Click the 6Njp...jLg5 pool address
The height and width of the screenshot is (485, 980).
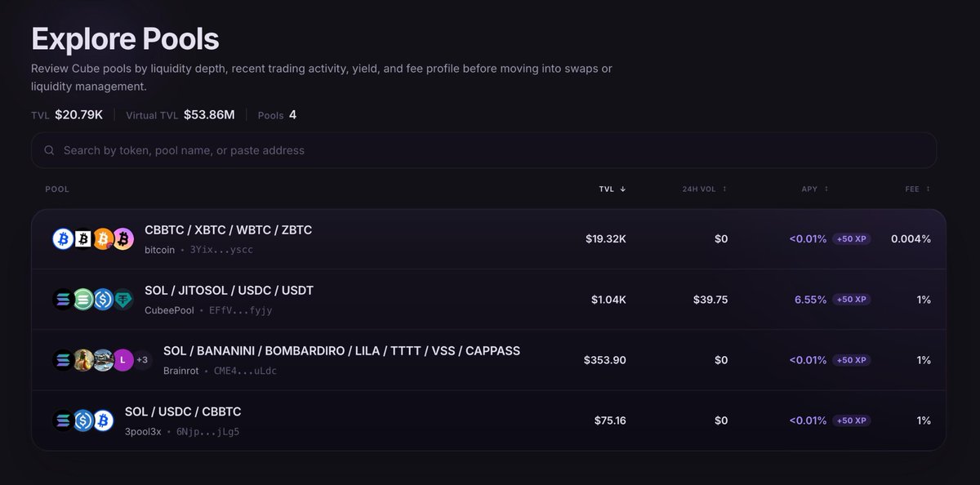(207, 431)
